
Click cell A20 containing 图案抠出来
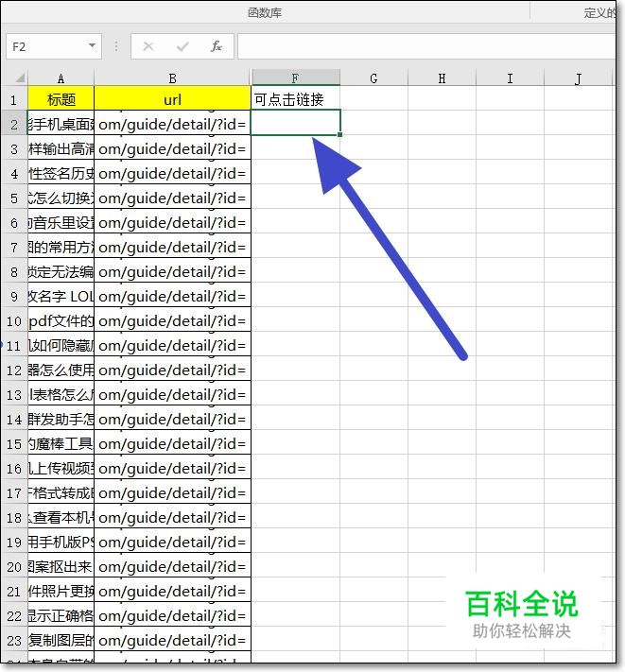[61, 567]
